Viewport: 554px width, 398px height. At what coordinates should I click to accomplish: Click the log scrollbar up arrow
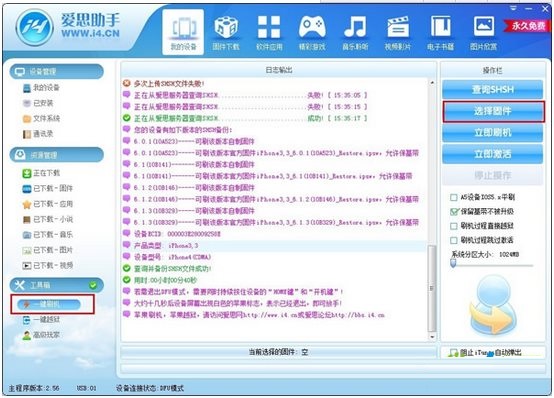click(432, 83)
